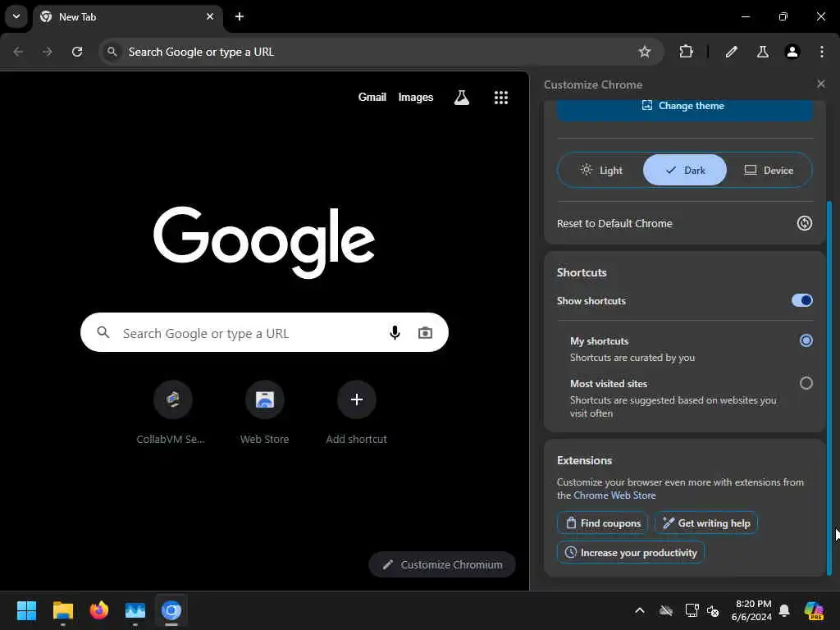Click Chromium icon in taskbar
The height and width of the screenshot is (630, 840).
(171, 610)
